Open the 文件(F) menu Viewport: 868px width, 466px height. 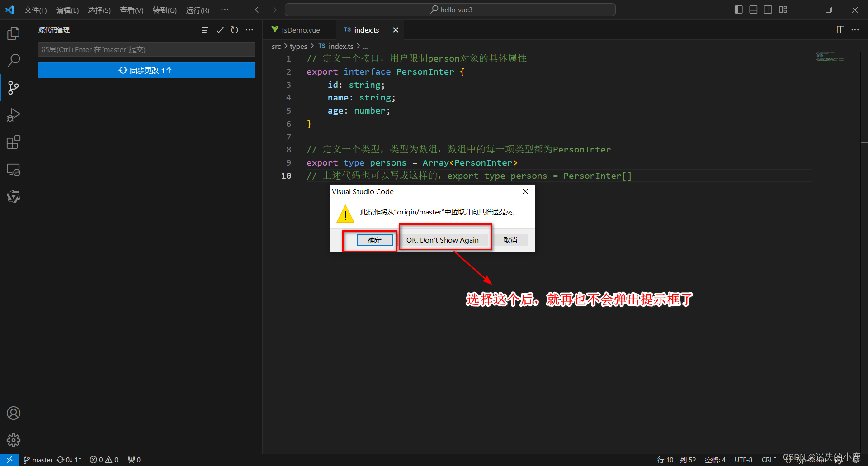point(35,10)
